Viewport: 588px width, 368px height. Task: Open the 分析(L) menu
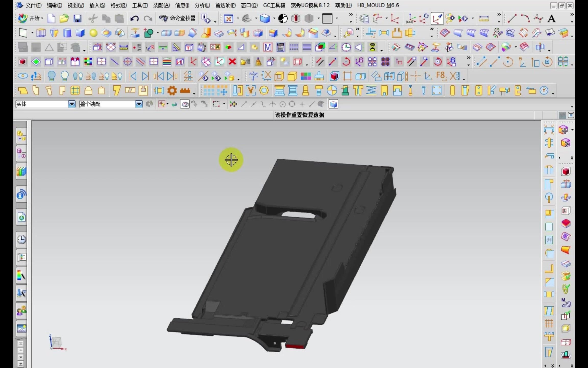point(202,5)
